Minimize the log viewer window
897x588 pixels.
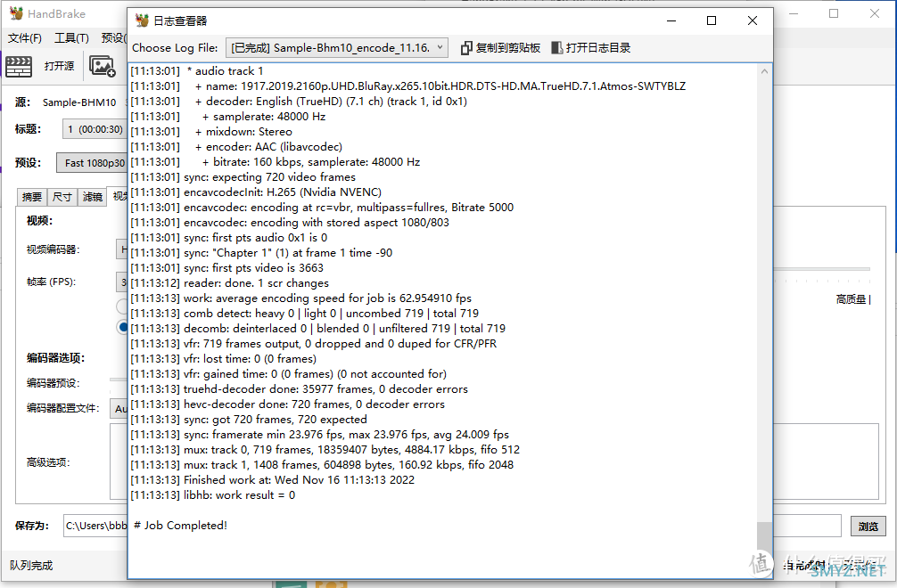click(x=671, y=20)
